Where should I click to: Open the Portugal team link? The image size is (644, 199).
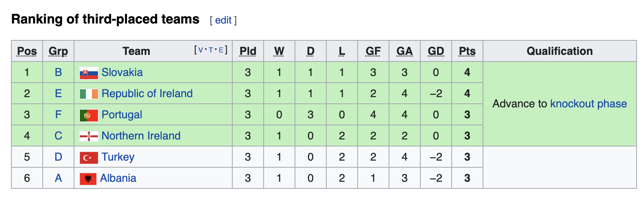(x=121, y=115)
